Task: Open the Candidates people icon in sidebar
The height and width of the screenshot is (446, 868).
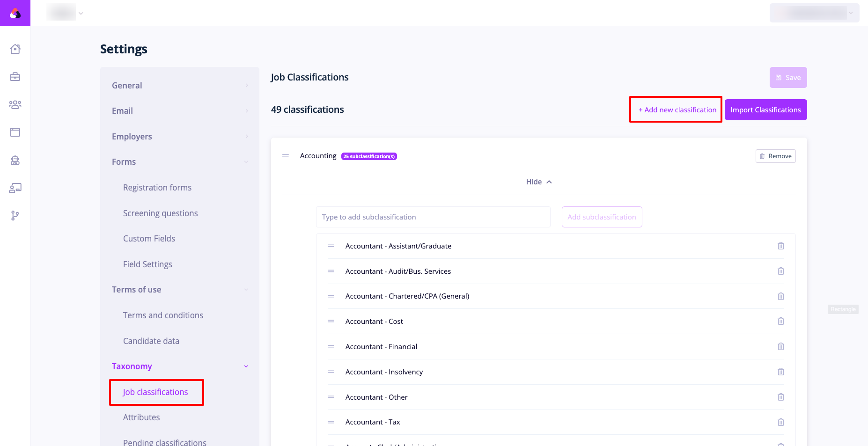Action: pos(15,105)
